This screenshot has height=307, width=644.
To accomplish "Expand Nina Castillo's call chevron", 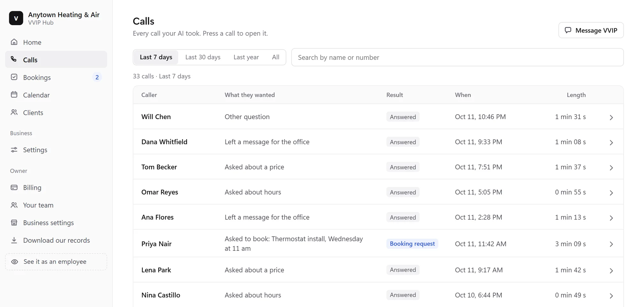I will click(611, 296).
